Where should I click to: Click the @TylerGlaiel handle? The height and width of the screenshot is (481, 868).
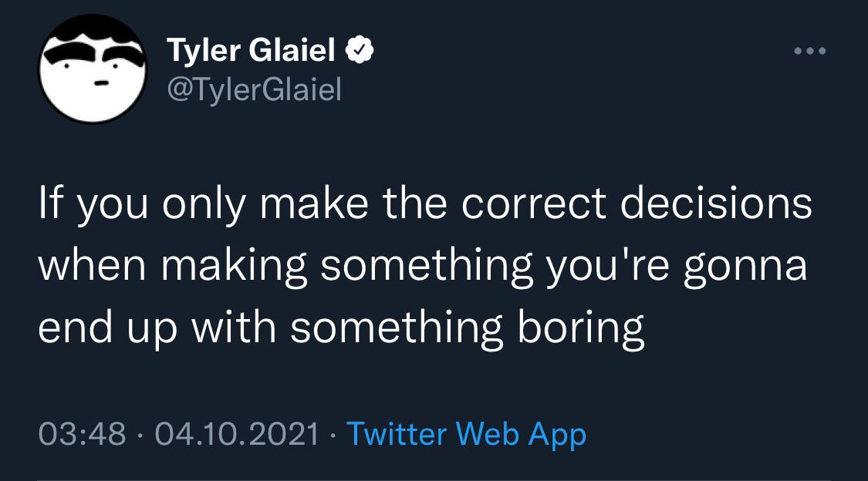click(254, 91)
